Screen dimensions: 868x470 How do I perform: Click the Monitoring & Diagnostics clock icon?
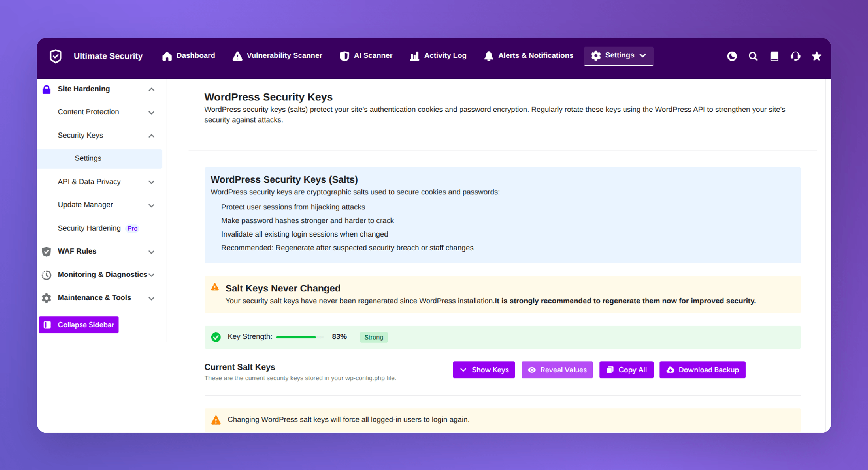(47, 275)
